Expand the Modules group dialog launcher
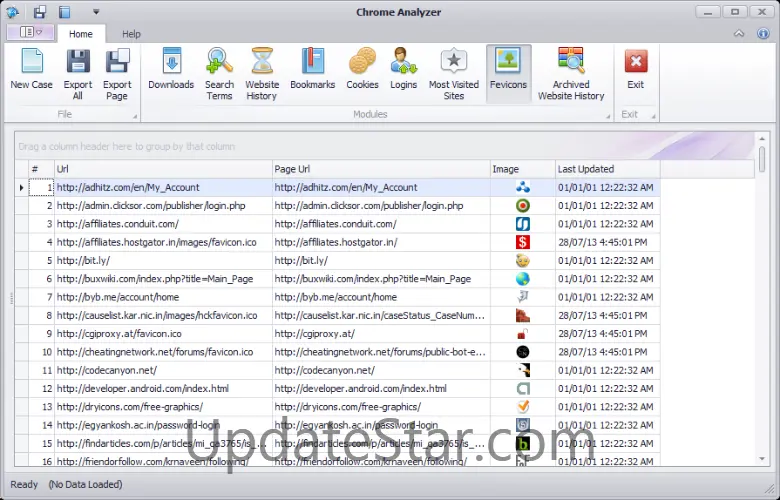 [x=608, y=116]
